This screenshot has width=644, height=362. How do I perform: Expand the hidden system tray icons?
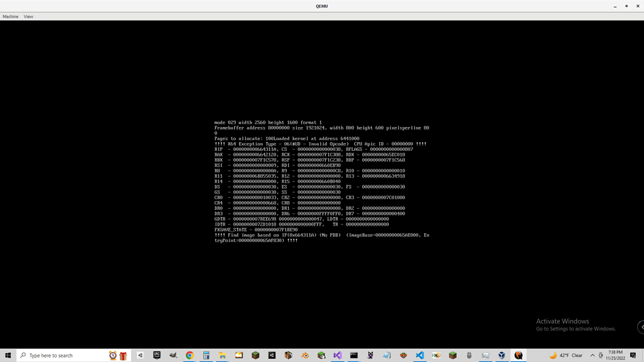pos(591,355)
